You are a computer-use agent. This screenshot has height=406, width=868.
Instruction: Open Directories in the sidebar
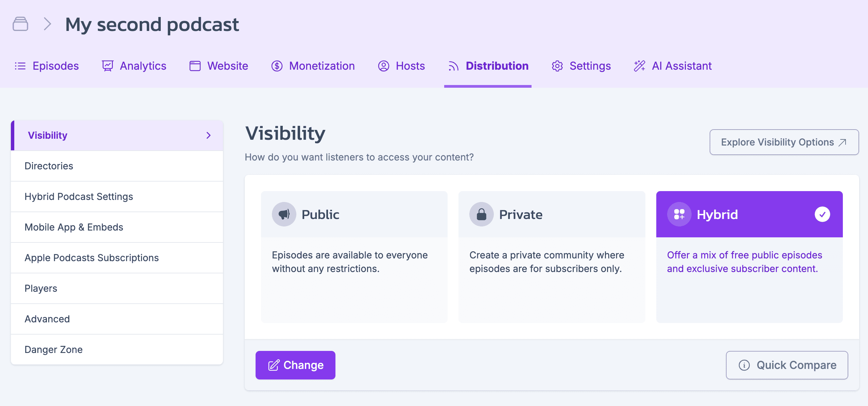[x=117, y=166]
